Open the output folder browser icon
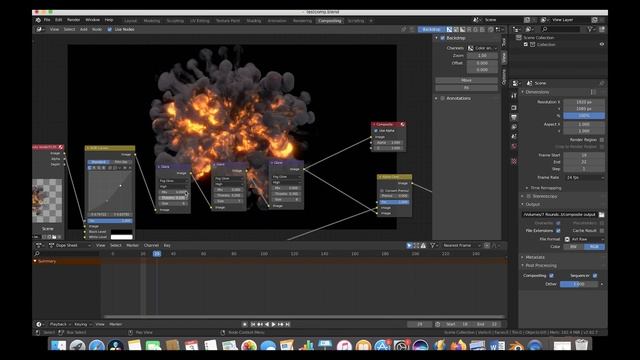 click(602, 214)
